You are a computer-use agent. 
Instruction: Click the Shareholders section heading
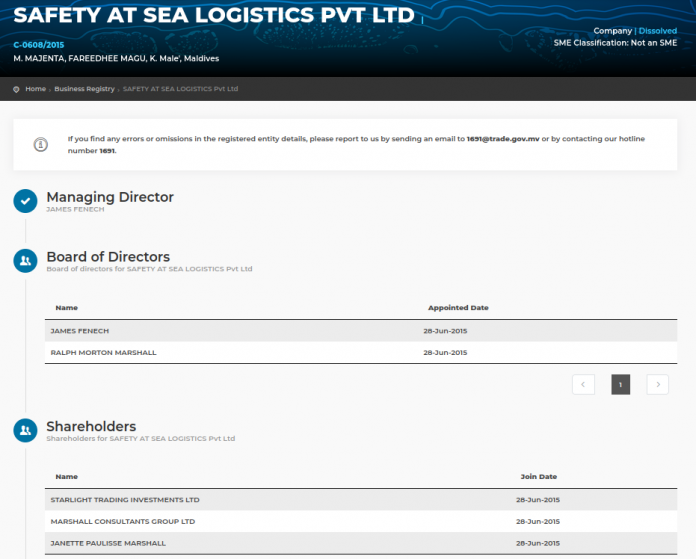pos(91,426)
